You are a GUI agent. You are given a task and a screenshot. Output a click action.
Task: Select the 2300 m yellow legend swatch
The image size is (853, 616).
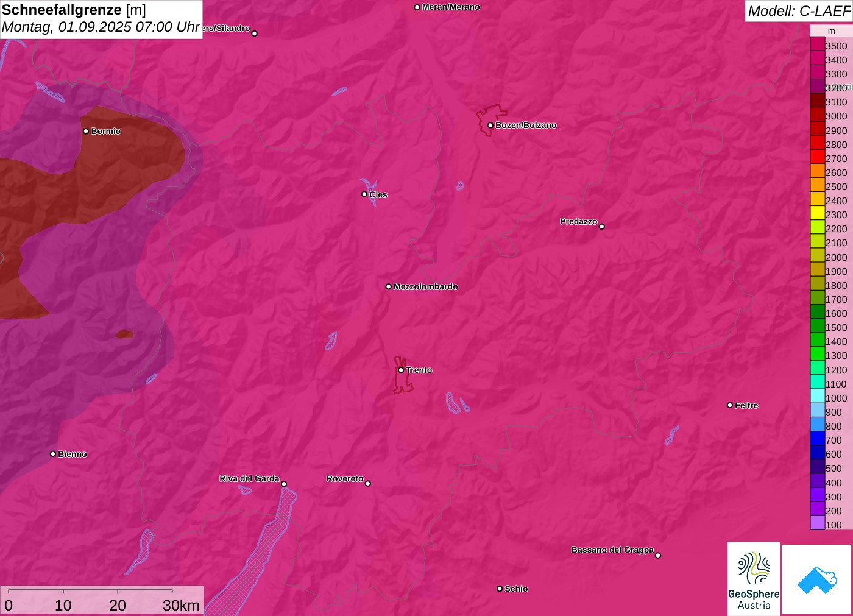click(x=818, y=213)
